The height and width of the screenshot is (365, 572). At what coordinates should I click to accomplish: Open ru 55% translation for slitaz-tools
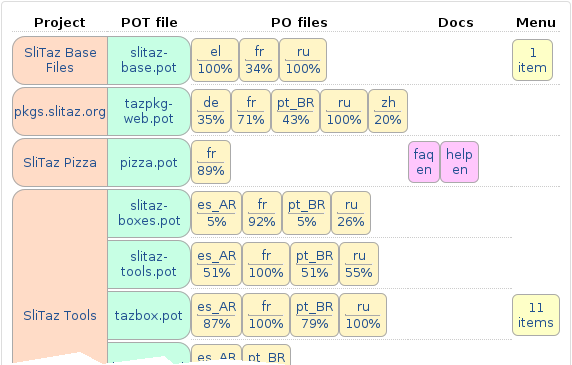[x=359, y=264]
